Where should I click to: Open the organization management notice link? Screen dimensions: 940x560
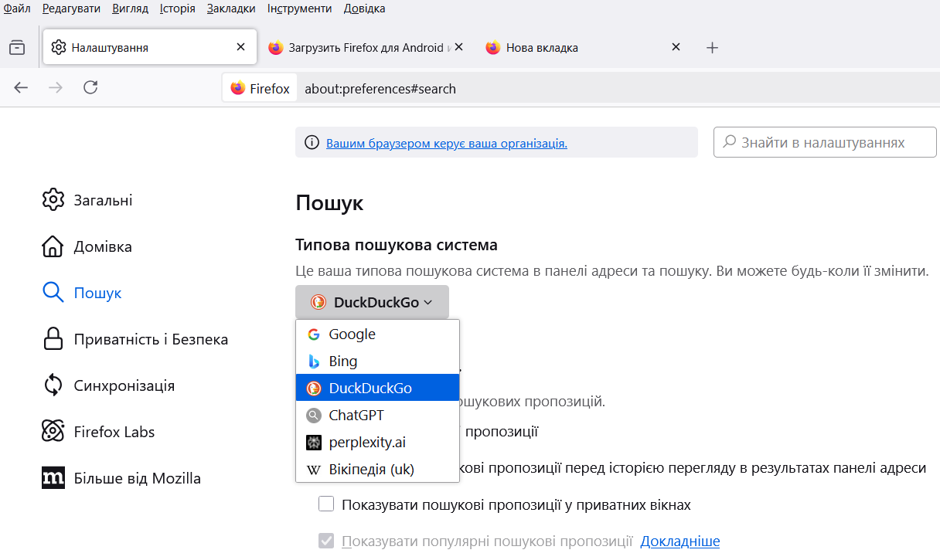(447, 143)
